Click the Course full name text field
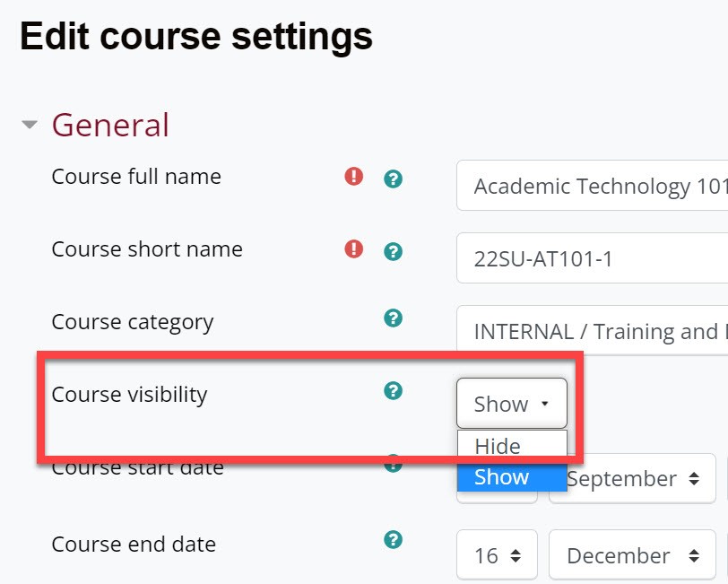Viewport: 728px width, 584px height. coord(592,186)
